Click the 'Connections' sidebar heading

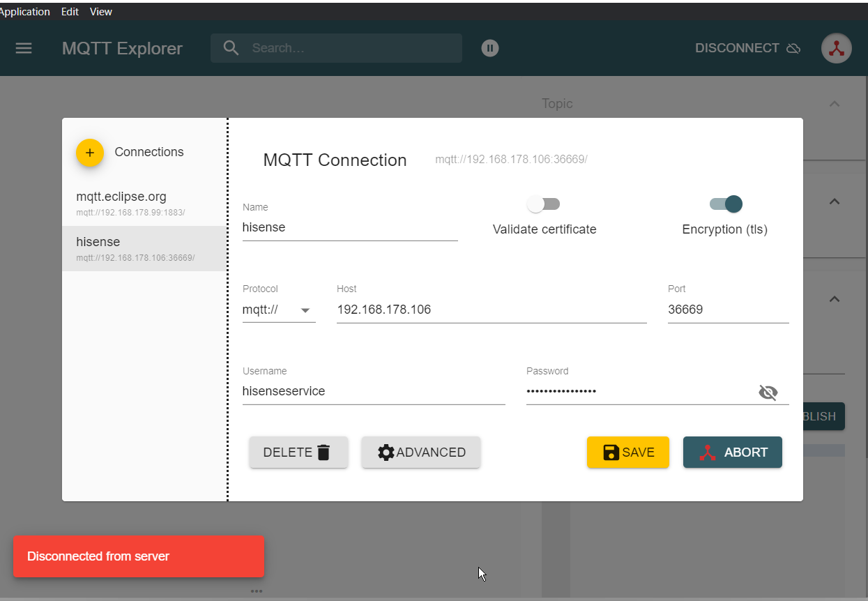[149, 152]
